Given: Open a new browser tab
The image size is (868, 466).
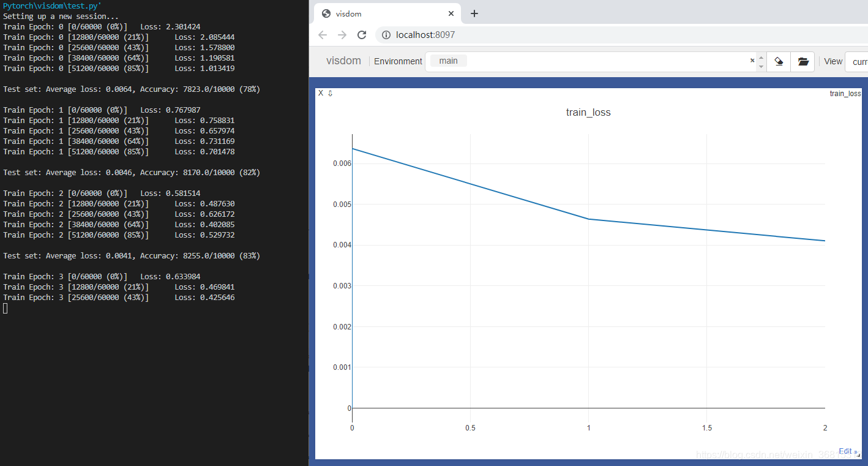Looking at the screenshot, I should pyautogui.click(x=474, y=13).
